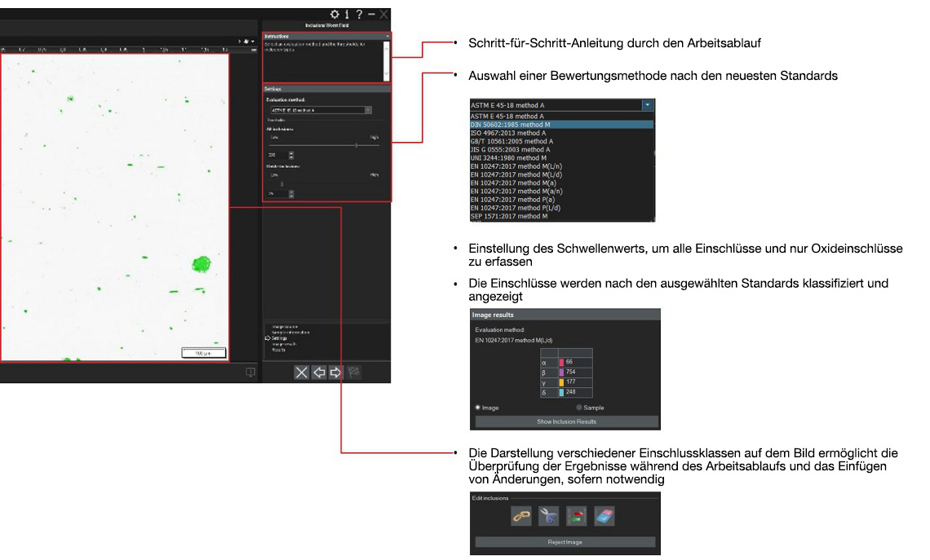Select the Image radio button
930x560 pixels.
[478, 408]
